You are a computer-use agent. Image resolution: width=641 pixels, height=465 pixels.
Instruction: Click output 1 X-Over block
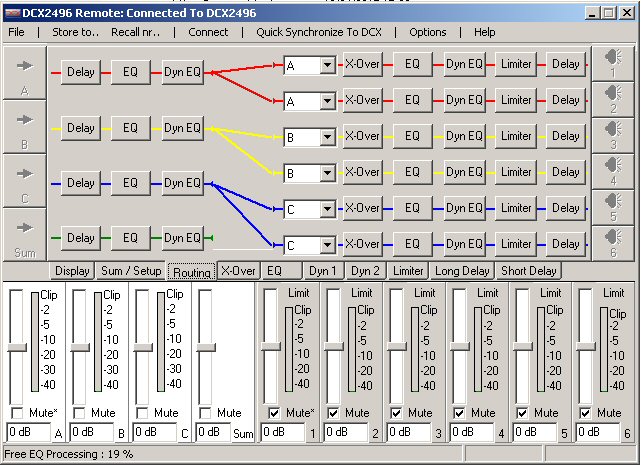click(x=363, y=64)
